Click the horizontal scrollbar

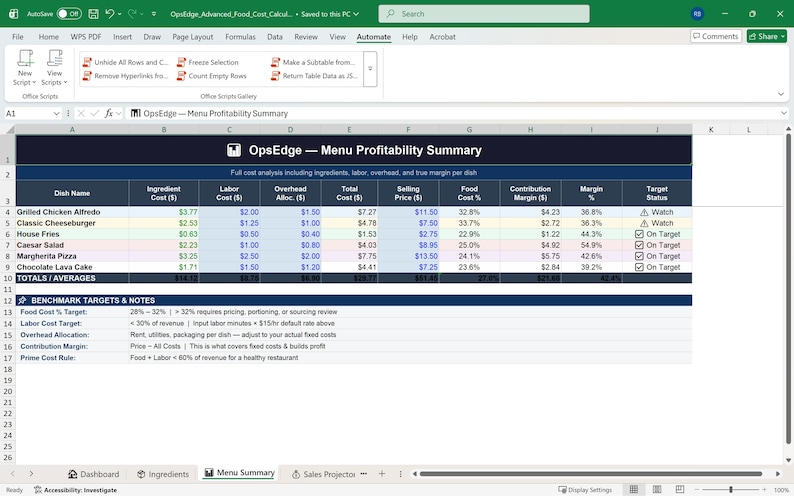[590, 474]
